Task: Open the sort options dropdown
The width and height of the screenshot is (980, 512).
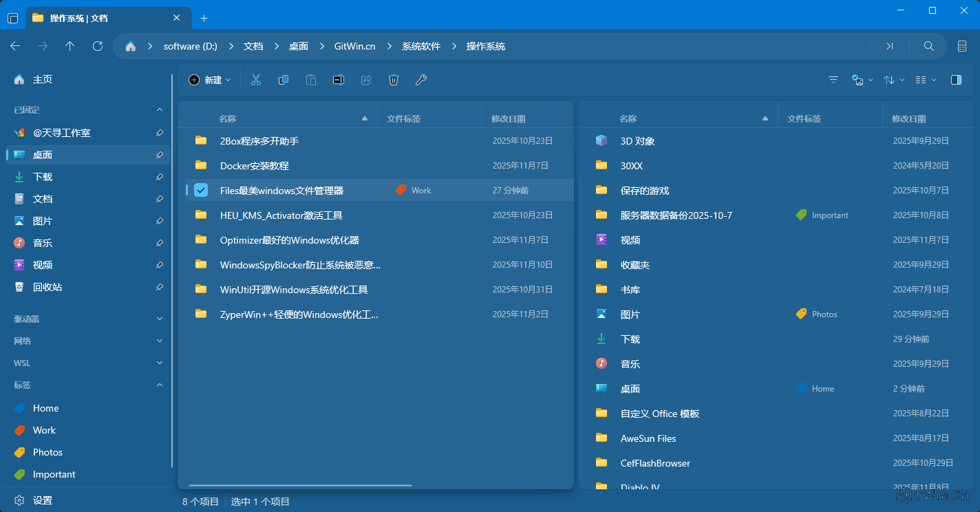Action: click(893, 80)
